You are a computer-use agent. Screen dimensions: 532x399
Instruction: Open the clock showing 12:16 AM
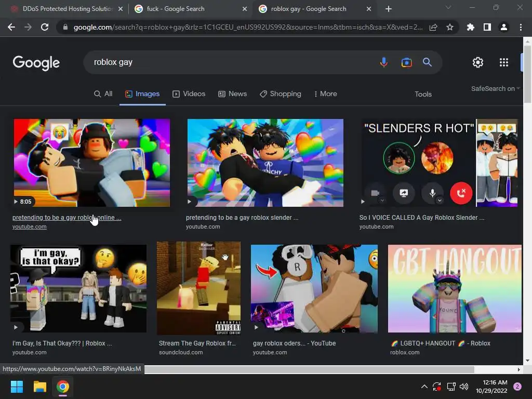491,387
